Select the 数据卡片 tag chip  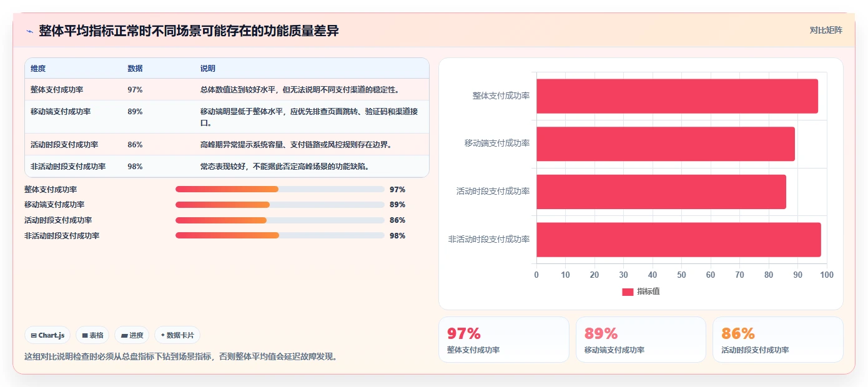point(177,335)
